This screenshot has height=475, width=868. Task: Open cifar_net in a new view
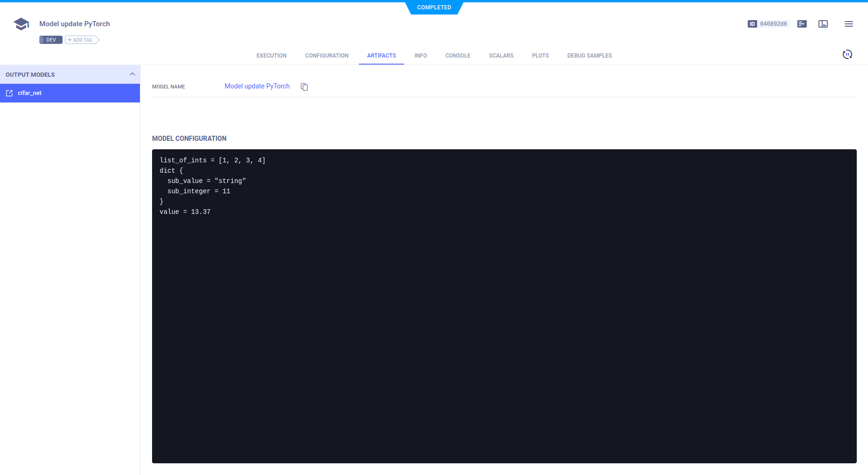tap(9, 93)
